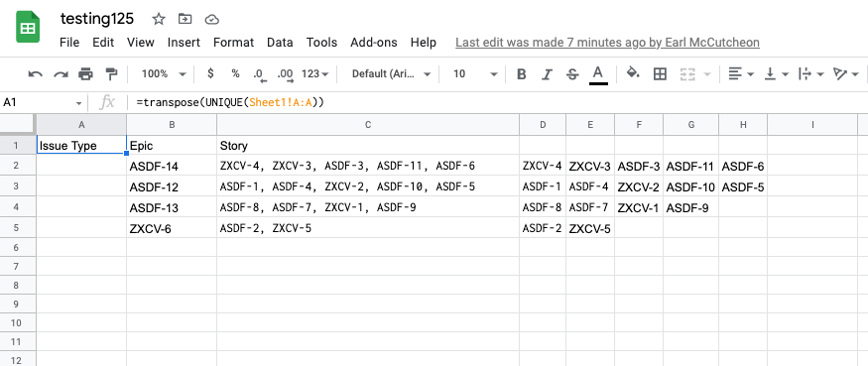Click the Undo arrow icon
The width and height of the screenshot is (868, 366).
pyautogui.click(x=36, y=74)
